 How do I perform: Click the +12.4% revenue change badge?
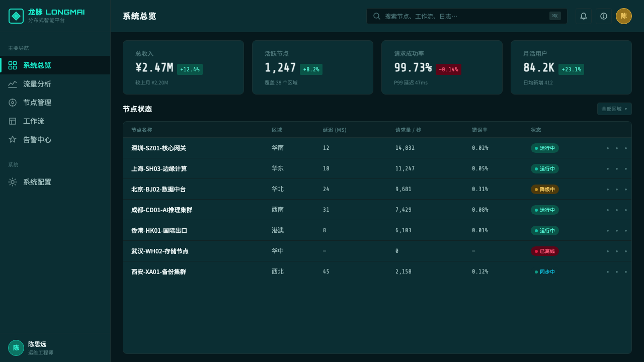[190, 69]
